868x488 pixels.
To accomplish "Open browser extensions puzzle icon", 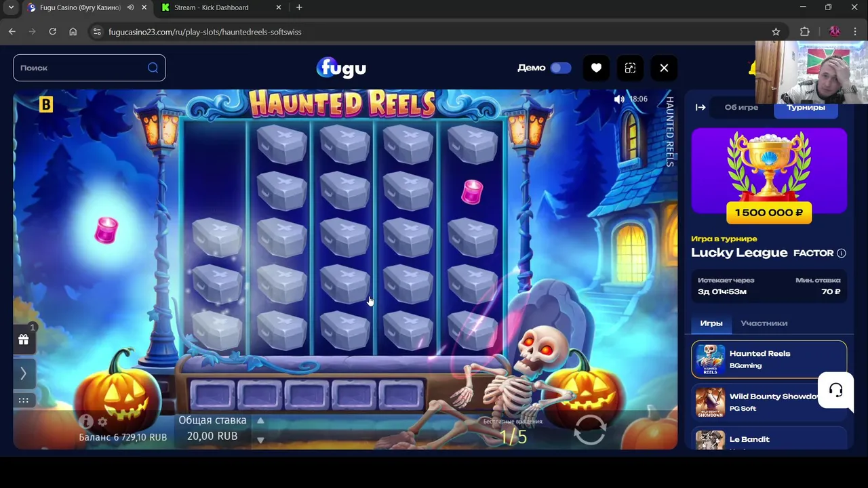I will point(805,32).
